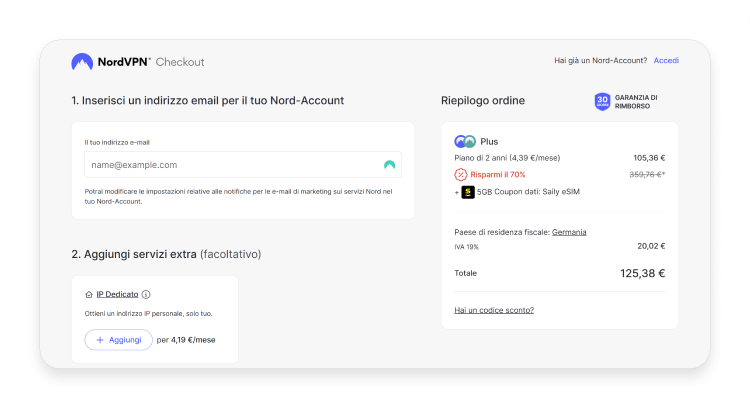The image size is (750, 409).
Task: Click the NordVPN wordmark text
Action: [124, 62]
